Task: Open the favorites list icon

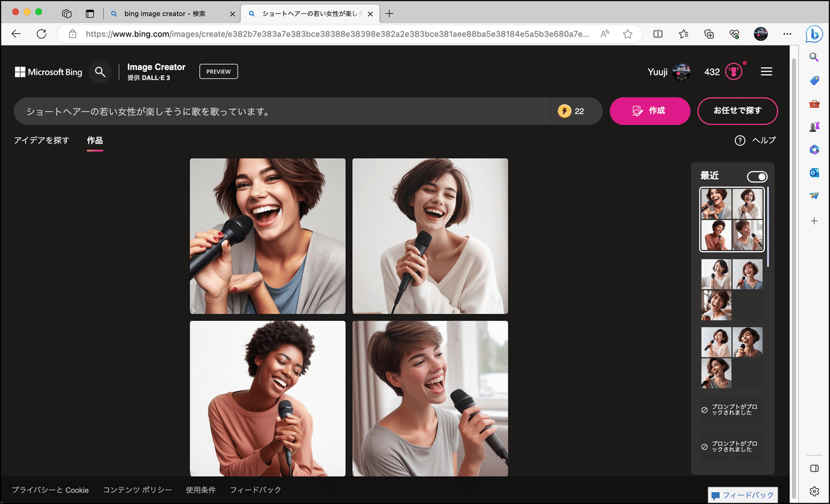Action: 683,34
